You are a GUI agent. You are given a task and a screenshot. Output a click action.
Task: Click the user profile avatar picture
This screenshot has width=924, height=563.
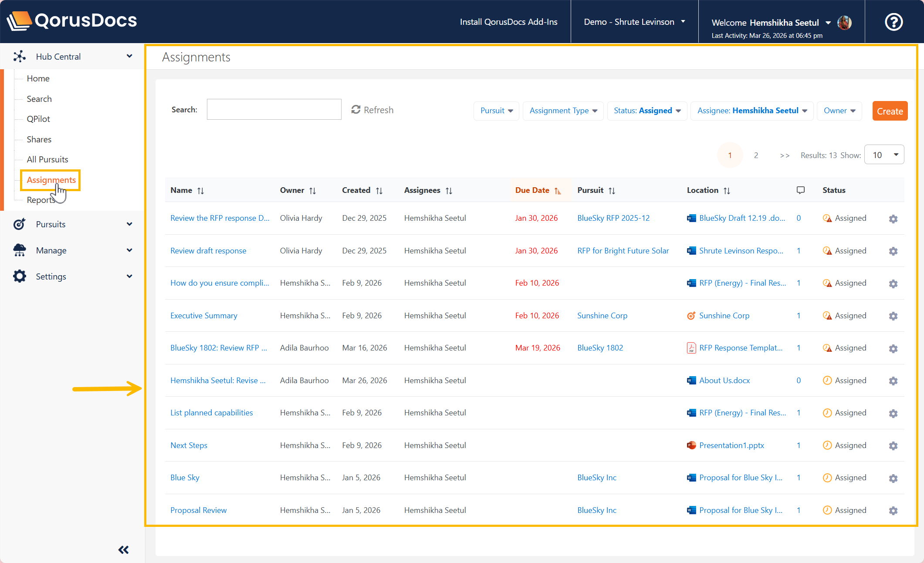844,23
